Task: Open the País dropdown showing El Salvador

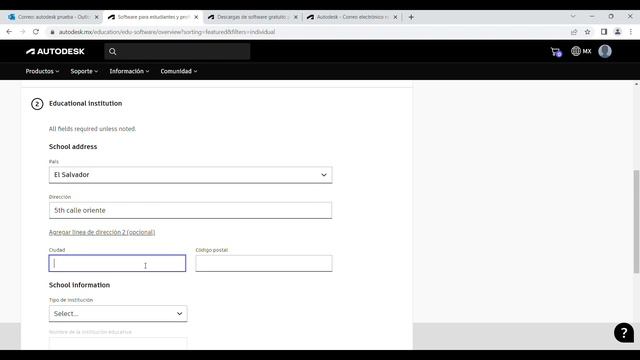Action: click(190, 175)
